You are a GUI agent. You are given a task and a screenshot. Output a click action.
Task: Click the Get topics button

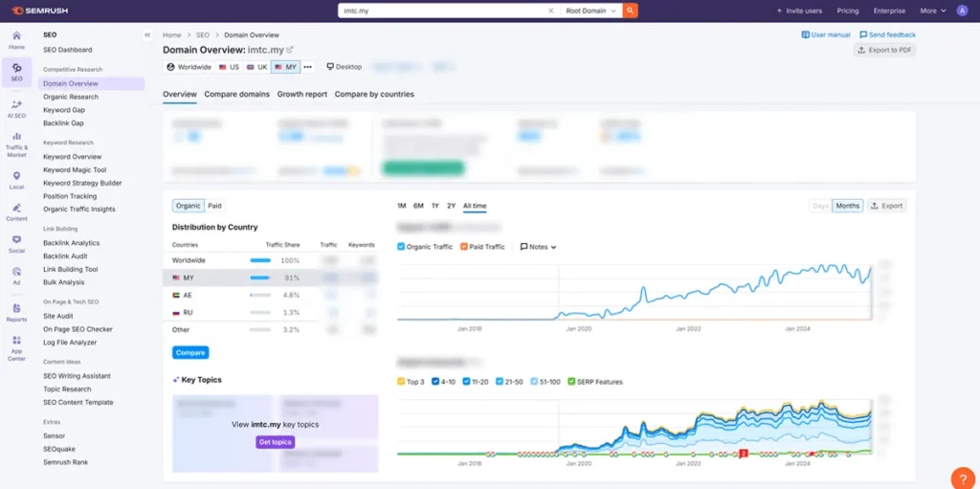coord(276,442)
